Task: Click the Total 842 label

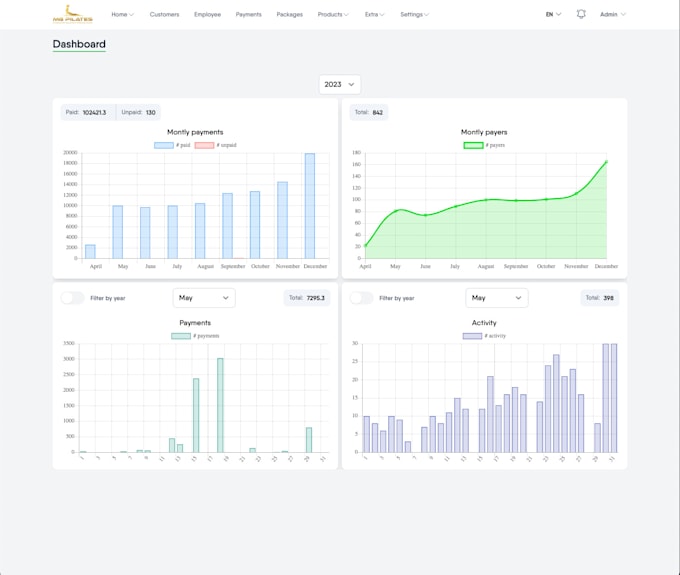Action: click(x=369, y=112)
